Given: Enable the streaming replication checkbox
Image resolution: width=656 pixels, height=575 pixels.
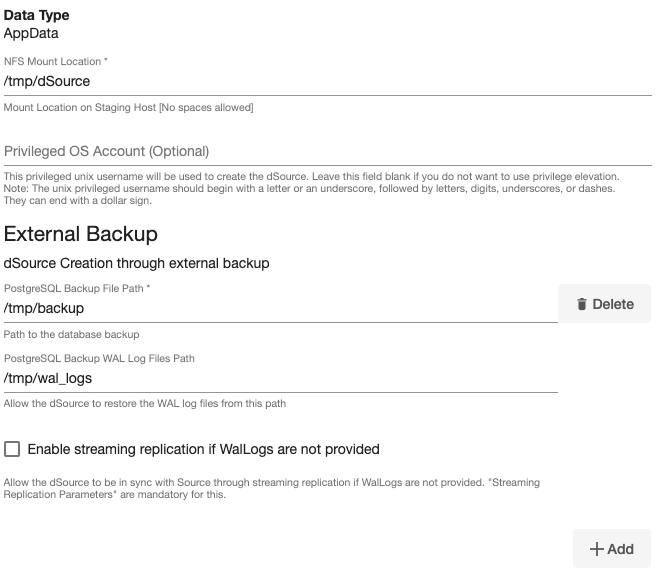Looking at the screenshot, I should point(12,449).
